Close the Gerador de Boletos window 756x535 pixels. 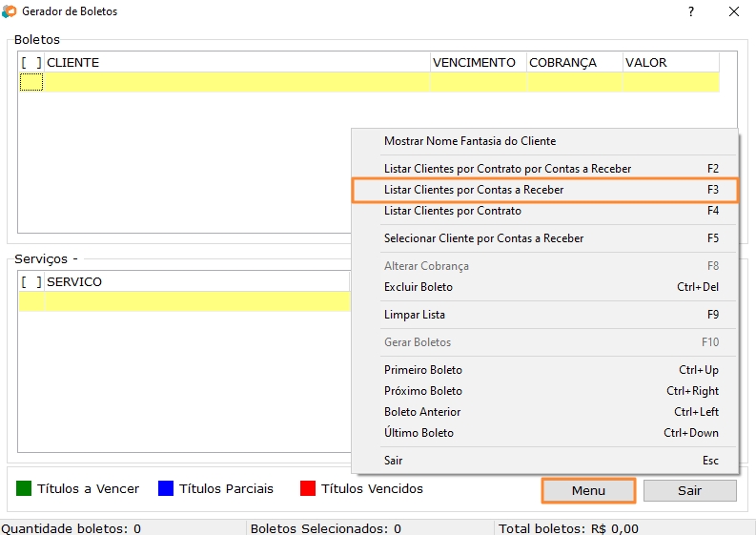pos(734,11)
